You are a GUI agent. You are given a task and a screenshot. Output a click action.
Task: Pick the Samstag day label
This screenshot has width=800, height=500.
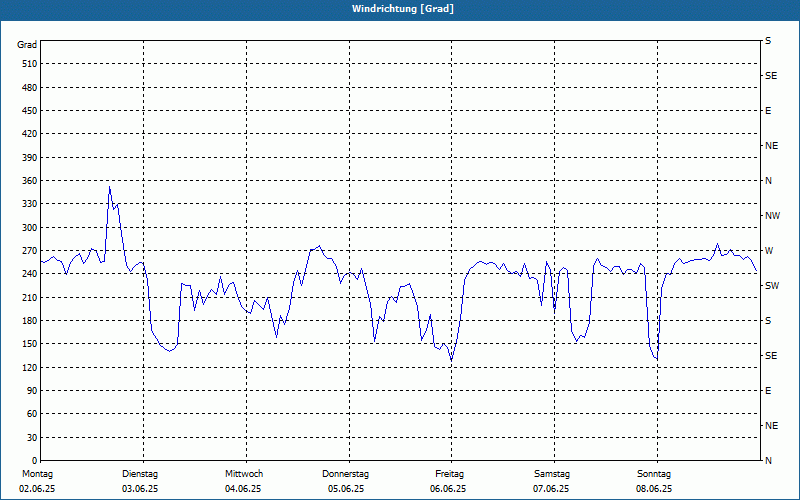tap(552, 474)
